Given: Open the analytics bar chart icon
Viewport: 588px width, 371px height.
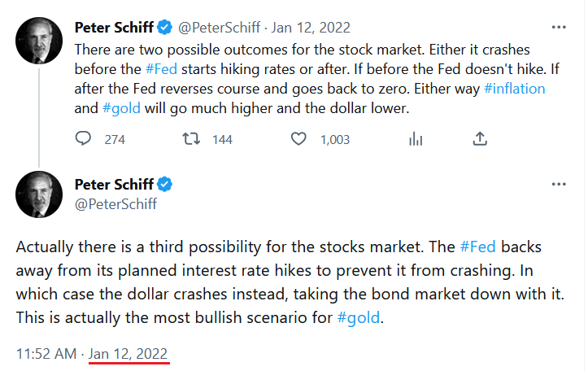Looking at the screenshot, I should pyautogui.click(x=416, y=139).
